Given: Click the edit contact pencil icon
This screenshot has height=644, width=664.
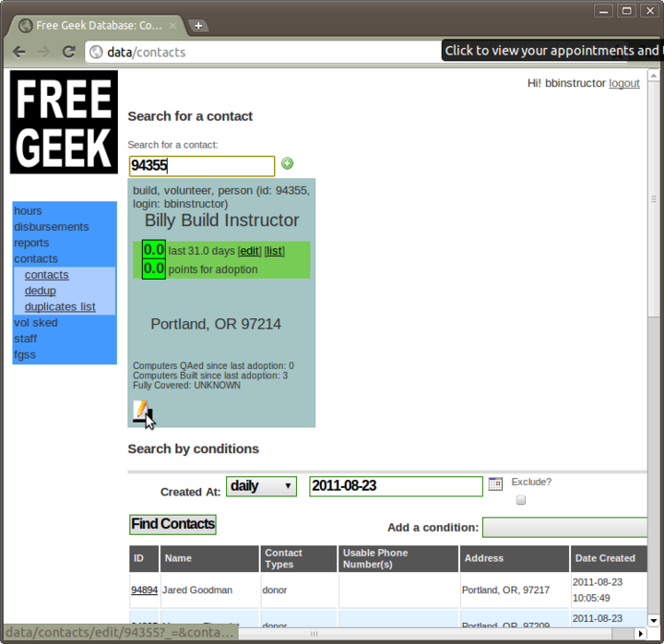Looking at the screenshot, I should coord(140,411).
